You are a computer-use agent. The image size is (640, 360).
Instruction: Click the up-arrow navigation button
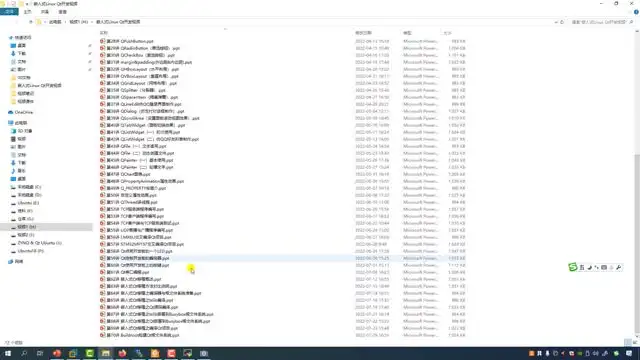coord(31,22)
